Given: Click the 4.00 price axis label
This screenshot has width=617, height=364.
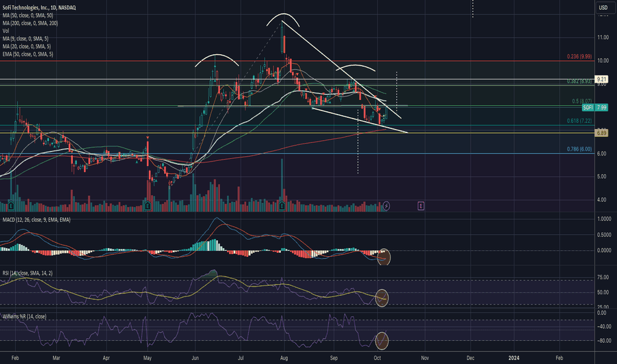Looking at the screenshot, I should click(602, 200).
